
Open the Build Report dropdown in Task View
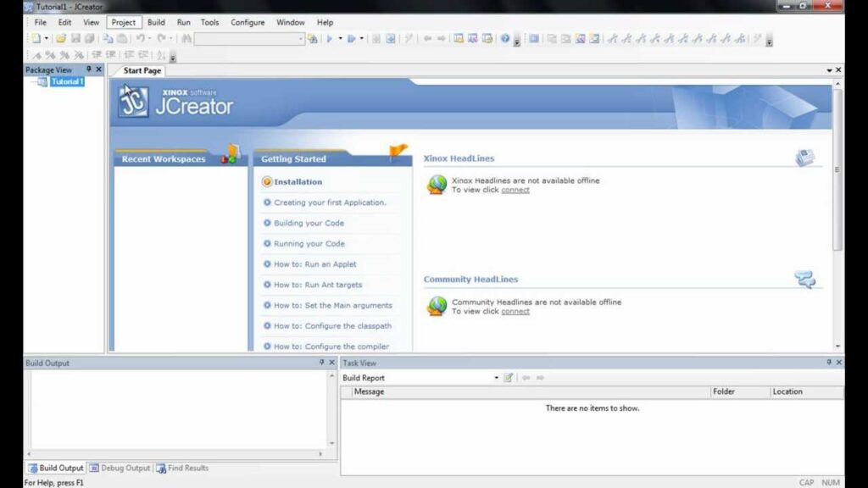click(496, 378)
